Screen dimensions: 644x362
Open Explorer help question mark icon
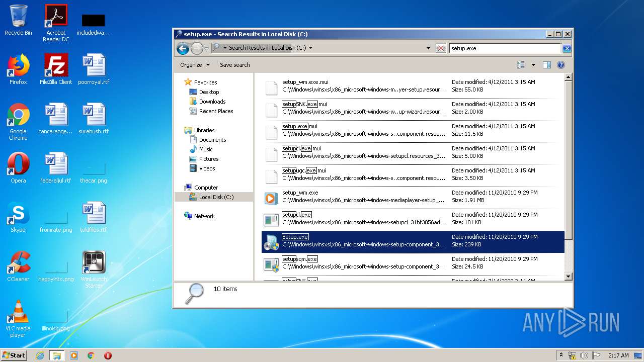pos(561,65)
